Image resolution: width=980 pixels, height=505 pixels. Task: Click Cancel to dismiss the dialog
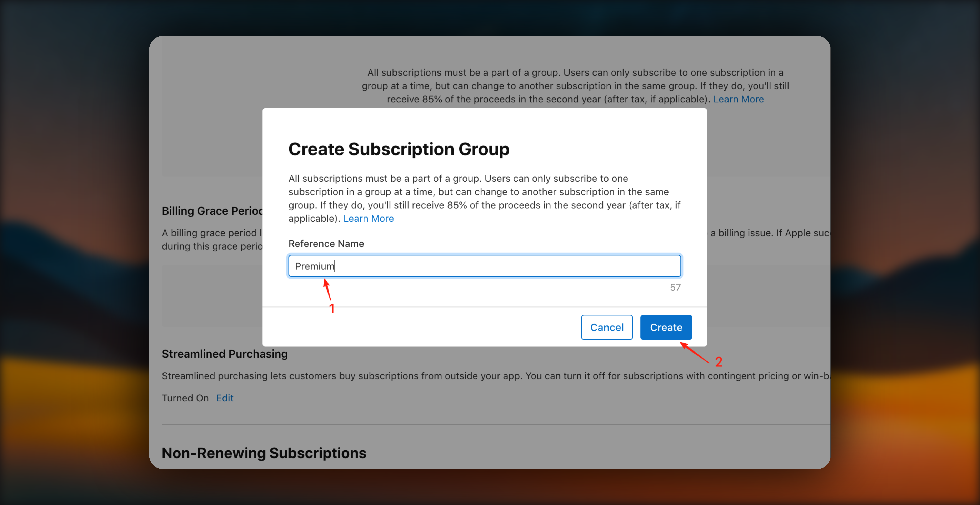point(606,327)
